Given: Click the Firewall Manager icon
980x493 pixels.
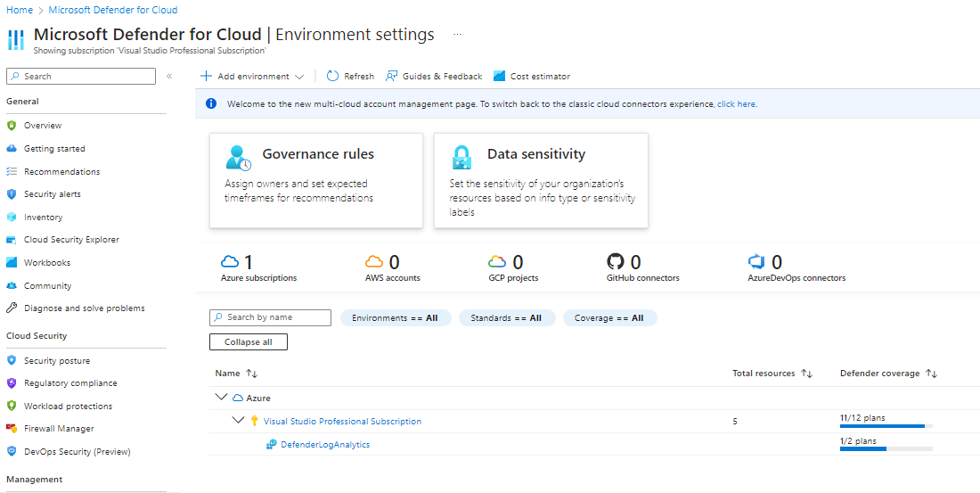Looking at the screenshot, I should click(12, 429).
